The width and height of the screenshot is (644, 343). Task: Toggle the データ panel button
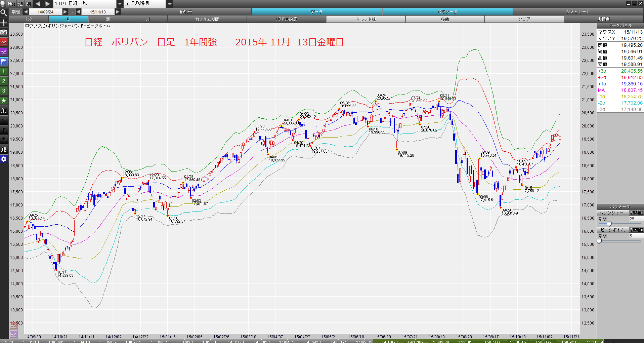pos(316,12)
